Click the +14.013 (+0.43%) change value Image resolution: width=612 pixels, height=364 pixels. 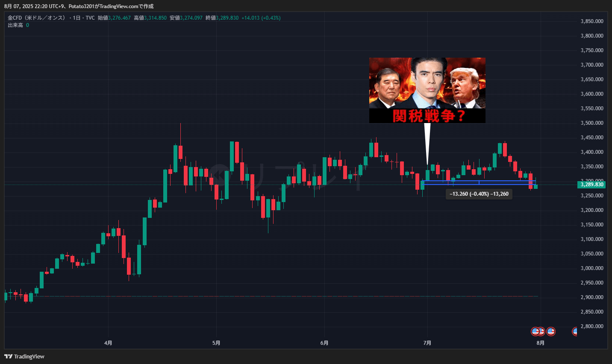(261, 18)
